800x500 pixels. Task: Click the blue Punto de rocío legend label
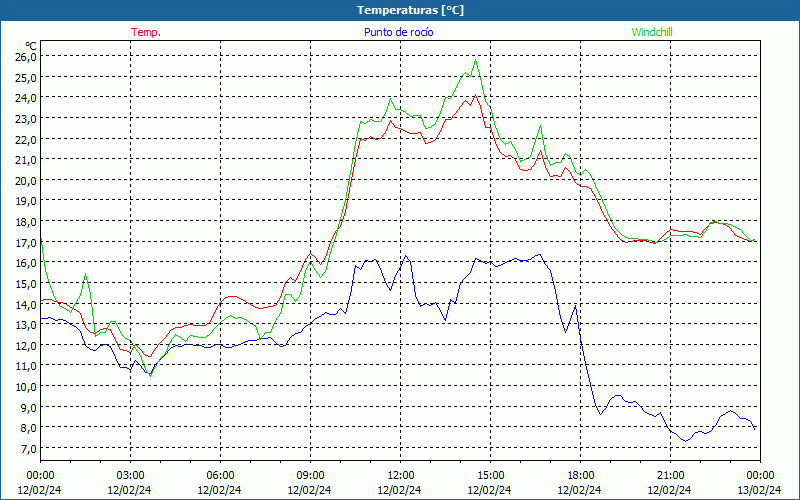point(398,32)
